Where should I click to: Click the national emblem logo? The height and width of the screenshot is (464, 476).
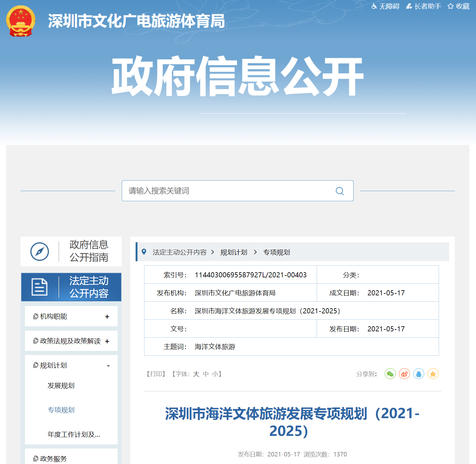click(21, 21)
